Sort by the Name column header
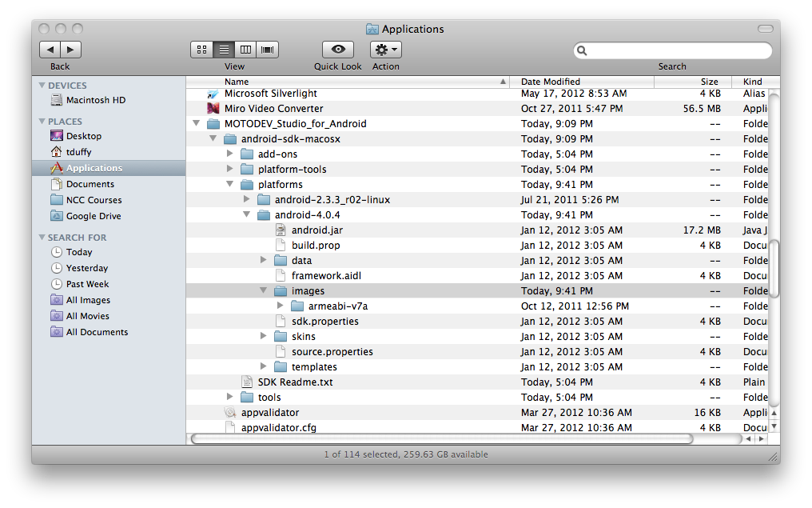The width and height of the screenshot is (812, 508). [348, 82]
